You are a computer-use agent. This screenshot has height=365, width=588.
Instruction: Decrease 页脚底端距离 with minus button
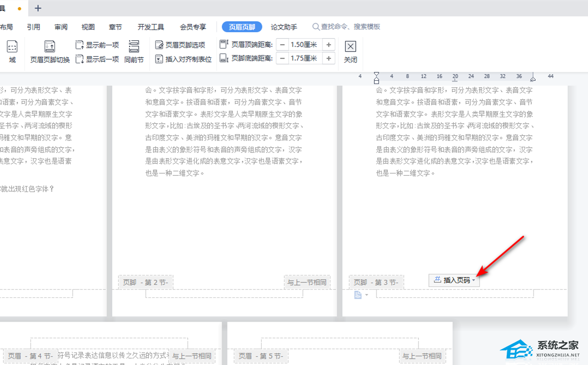282,58
